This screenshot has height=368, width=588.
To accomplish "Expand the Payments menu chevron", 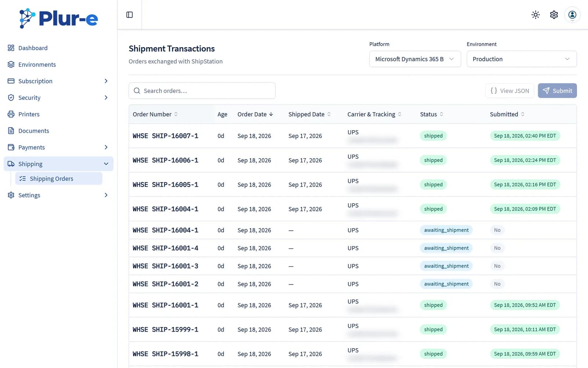I will (x=106, y=147).
